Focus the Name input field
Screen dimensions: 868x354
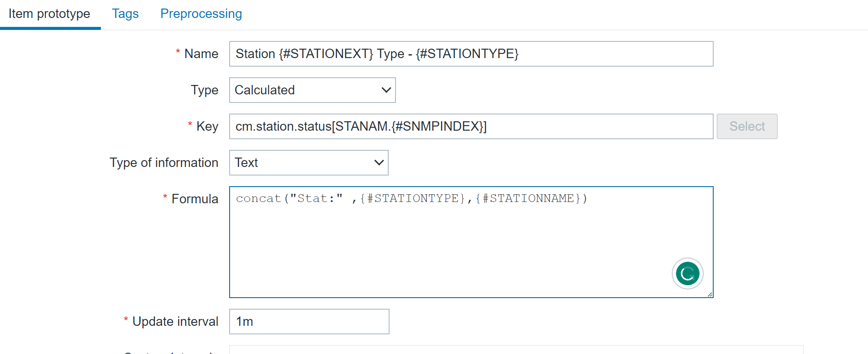pyautogui.click(x=471, y=54)
